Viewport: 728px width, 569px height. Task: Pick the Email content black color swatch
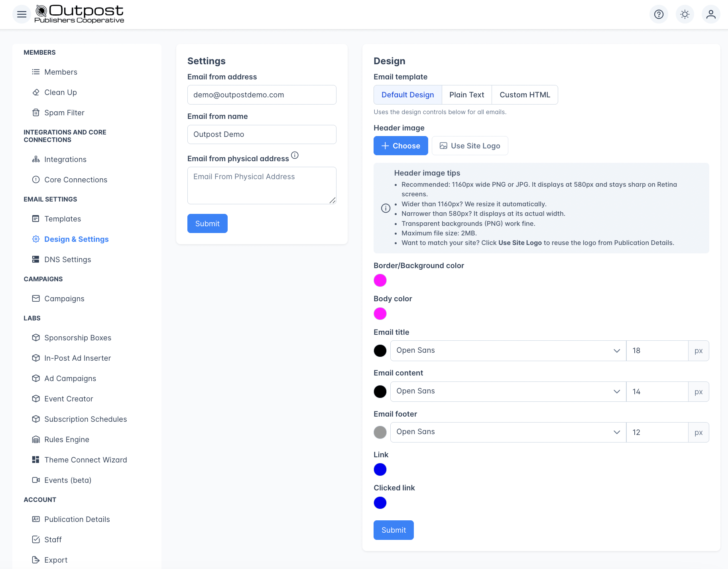(380, 391)
